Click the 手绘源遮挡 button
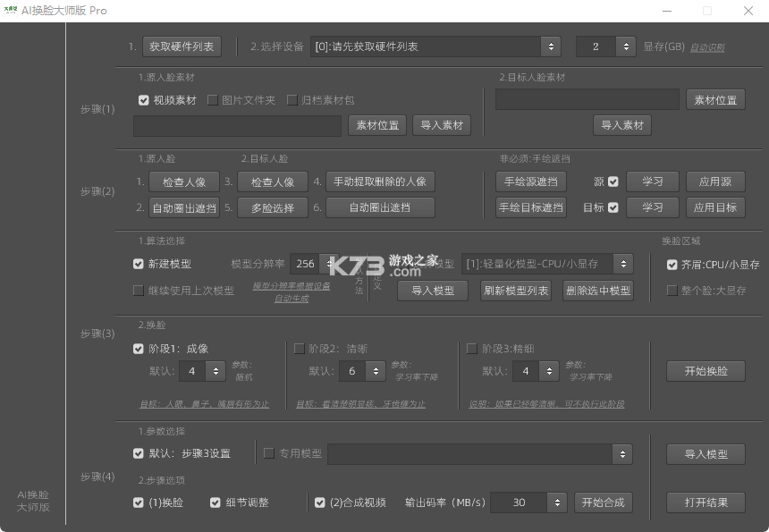 click(x=530, y=182)
